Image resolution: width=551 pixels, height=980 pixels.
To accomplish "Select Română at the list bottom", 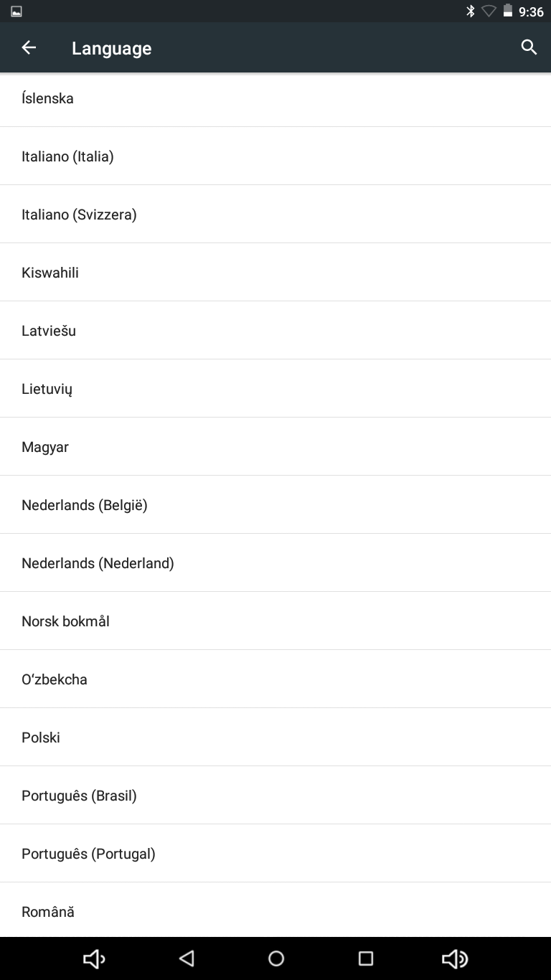I will click(275, 910).
